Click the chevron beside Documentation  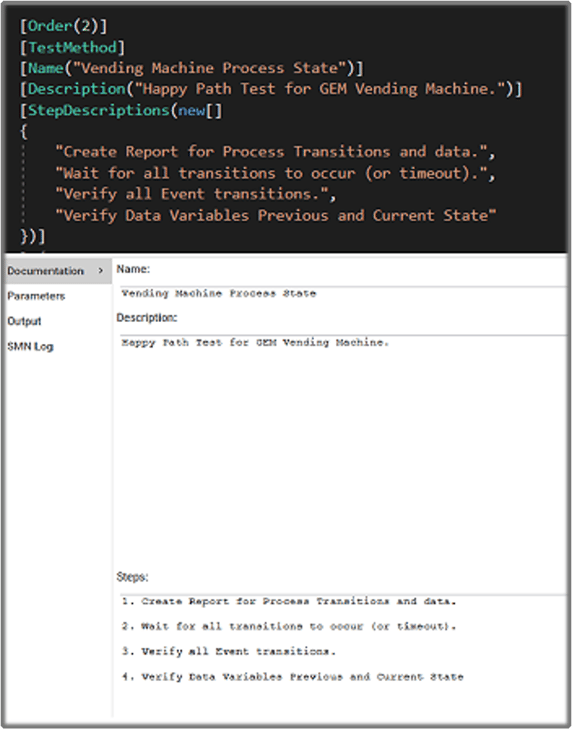pyautogui.click(x=101, y=270)
